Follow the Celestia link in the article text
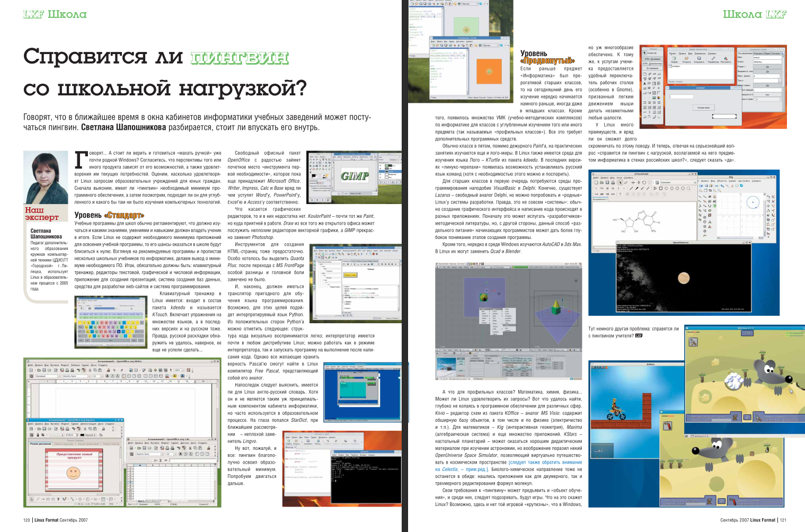 point(450,468)
